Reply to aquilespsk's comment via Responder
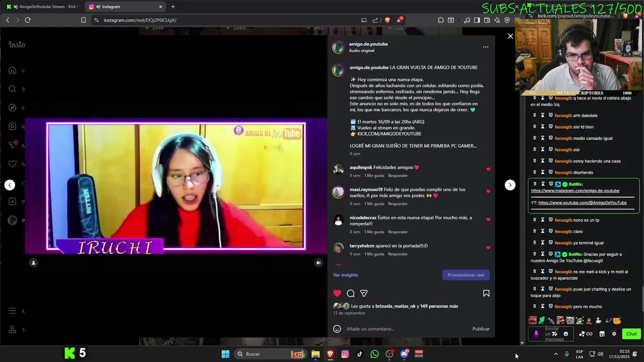Screen dimensions: 644x362 pyautogui.click(x=397, y=175)
